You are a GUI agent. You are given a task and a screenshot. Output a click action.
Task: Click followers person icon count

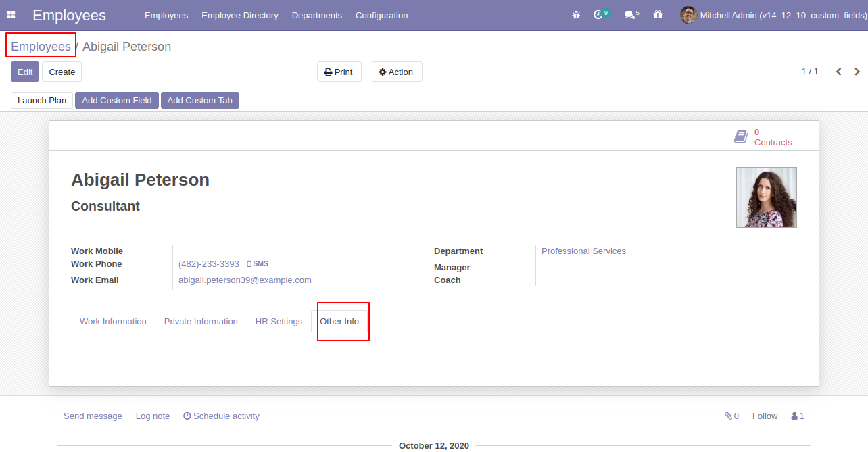[x=798, y=416]
